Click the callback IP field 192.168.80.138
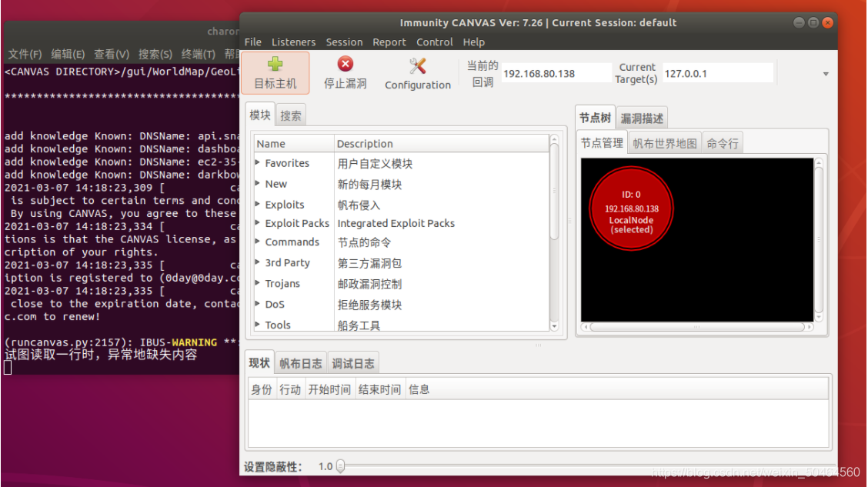Viewport: 868px width, 487px height. pos(556,74)
